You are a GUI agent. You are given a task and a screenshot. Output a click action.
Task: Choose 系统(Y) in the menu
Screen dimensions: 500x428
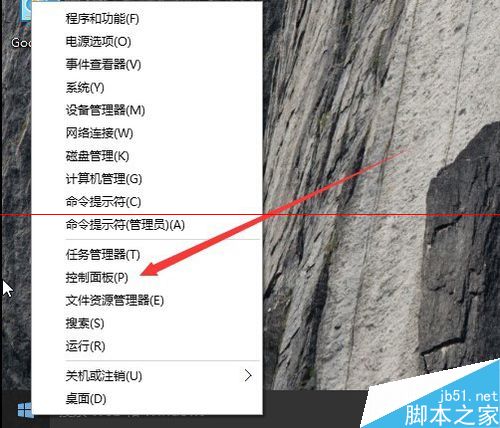tap(147, 88)
